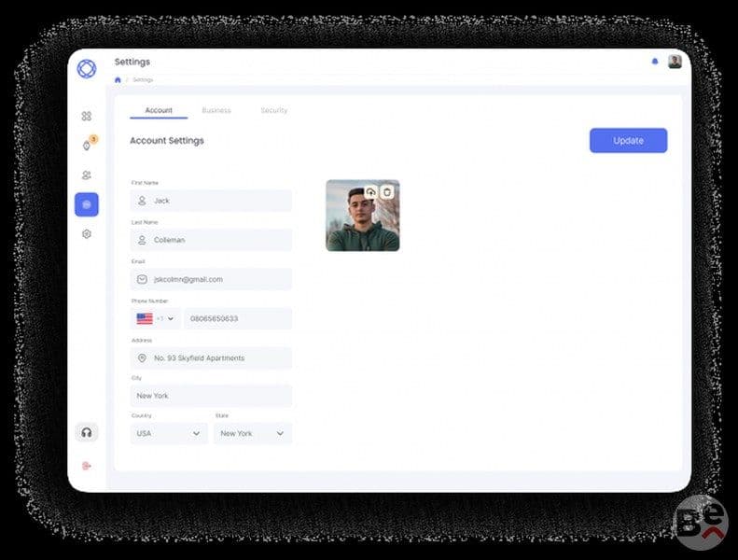Open the notifications bell icon
The height and width of the screenshot is (560, 738).
(655, 62)
